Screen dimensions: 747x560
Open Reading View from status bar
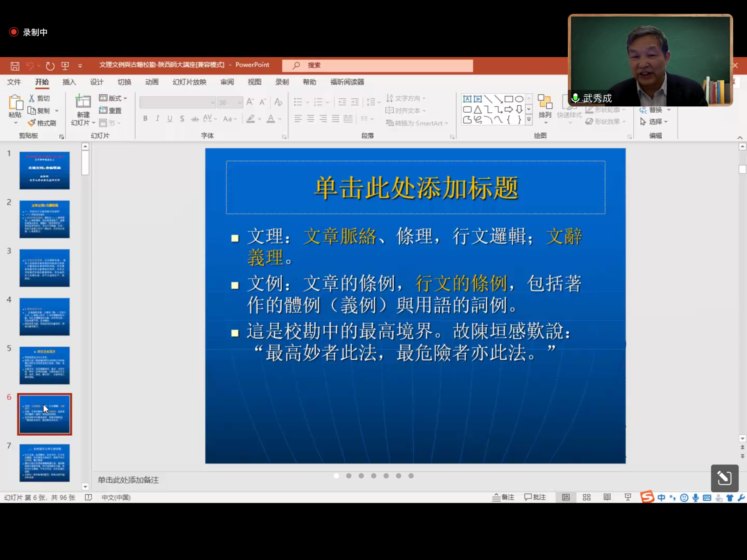[607, 497]
